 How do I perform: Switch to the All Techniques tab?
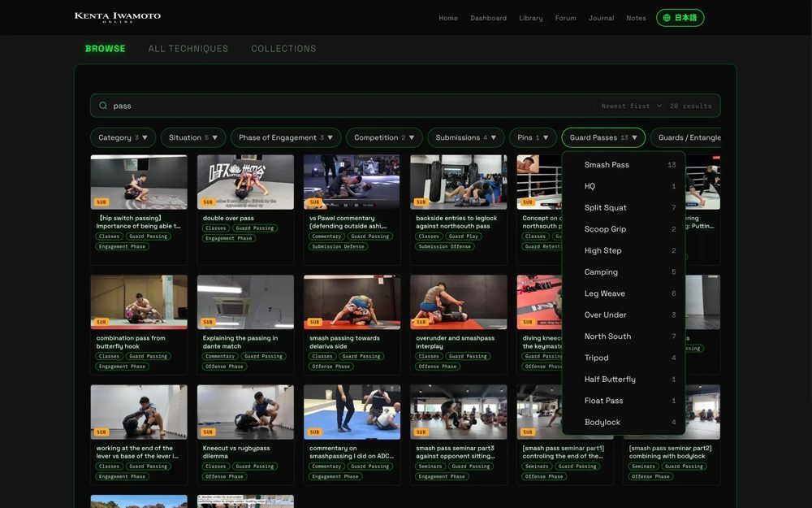point(188,49)
